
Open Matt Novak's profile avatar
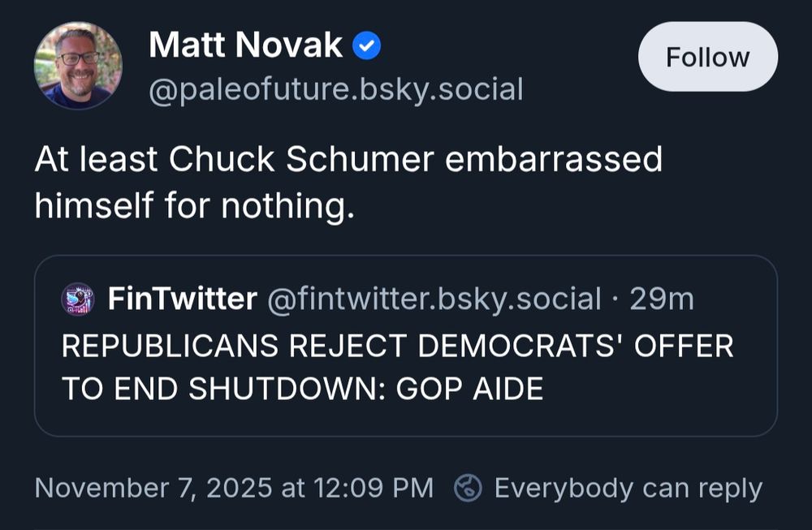pos(78,66)
